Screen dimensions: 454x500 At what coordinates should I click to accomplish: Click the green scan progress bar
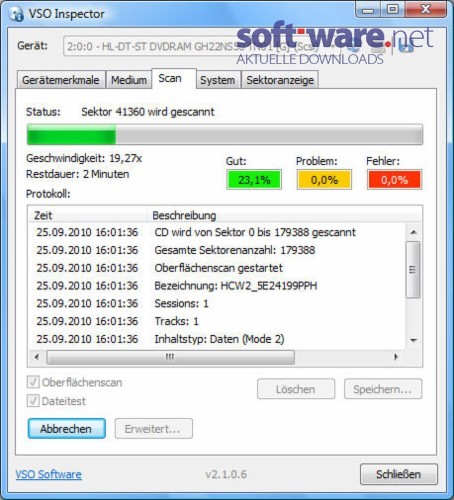225,134
